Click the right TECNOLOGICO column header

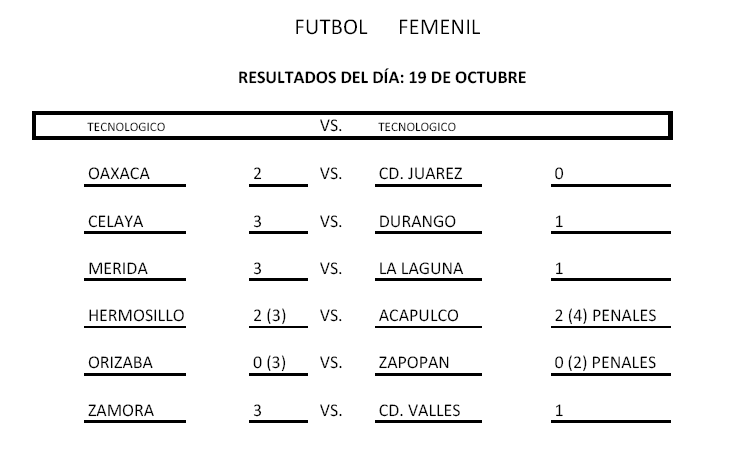[x=417, y=127]
